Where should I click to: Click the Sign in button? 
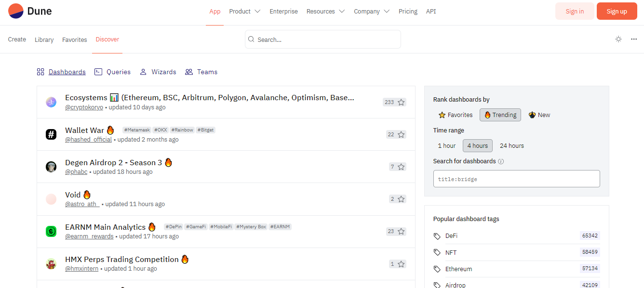pyautogui.click(x=575, y=11)
